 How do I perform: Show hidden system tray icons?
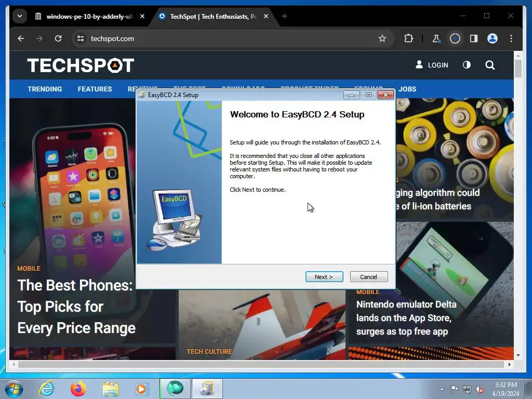(442, 389)
